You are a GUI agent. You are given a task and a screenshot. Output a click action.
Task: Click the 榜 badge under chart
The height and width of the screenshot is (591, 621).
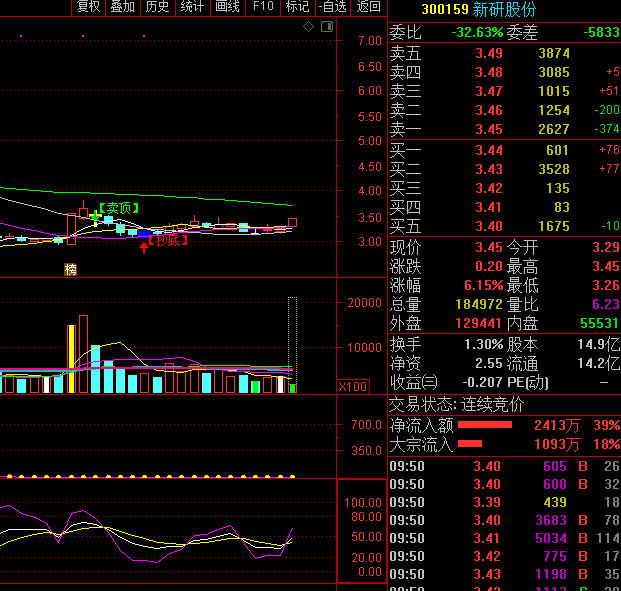[x=70, y=270]
